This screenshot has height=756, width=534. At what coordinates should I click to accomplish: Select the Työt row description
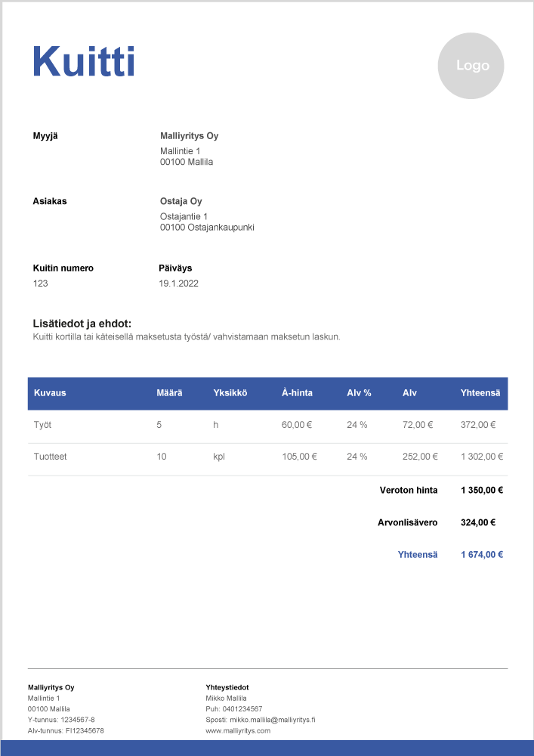pos(42,425)
